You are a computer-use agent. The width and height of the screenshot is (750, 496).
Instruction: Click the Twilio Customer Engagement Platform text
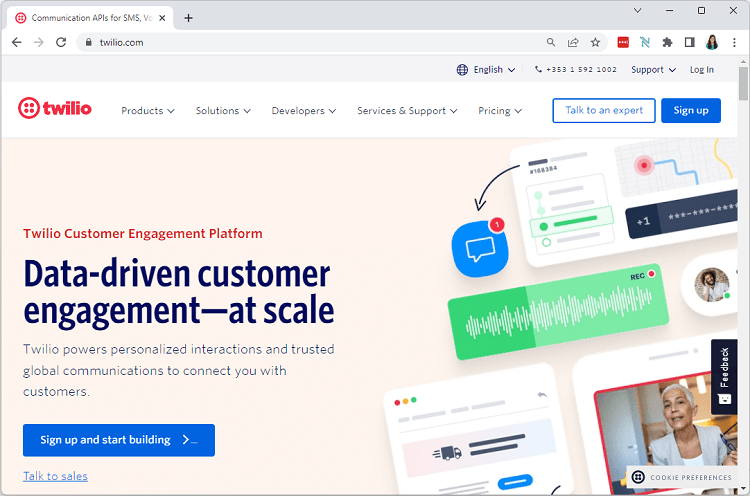(x=143, y=233)
